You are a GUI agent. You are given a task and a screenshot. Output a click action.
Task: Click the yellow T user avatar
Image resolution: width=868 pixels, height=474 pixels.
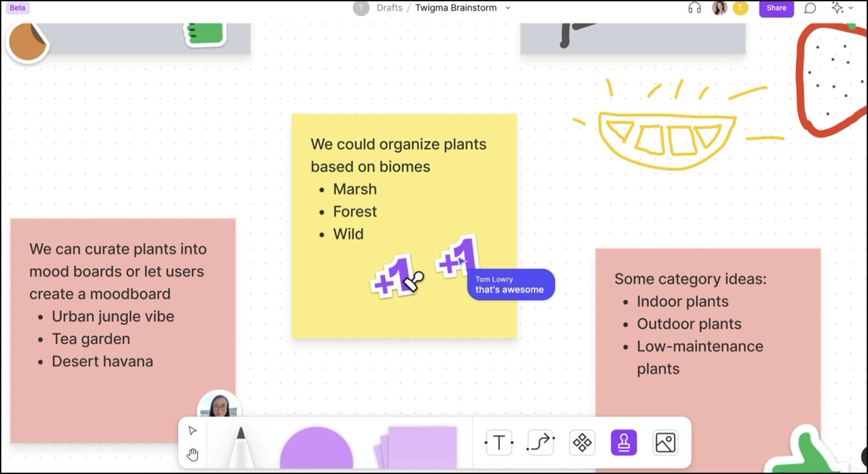coord(740,8)
